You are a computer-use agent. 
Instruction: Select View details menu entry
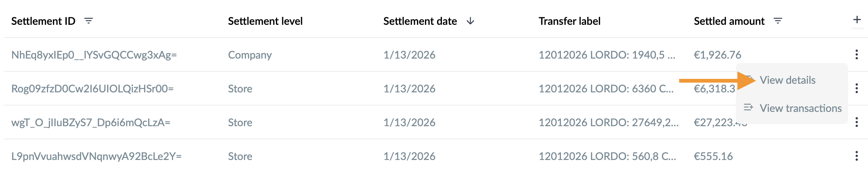[x=787, y=80]
